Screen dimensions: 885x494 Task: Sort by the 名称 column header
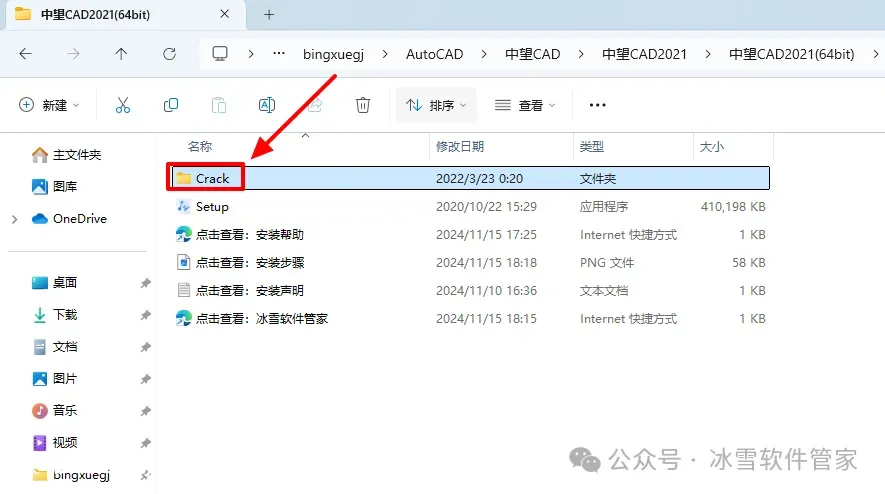[200, 147]
